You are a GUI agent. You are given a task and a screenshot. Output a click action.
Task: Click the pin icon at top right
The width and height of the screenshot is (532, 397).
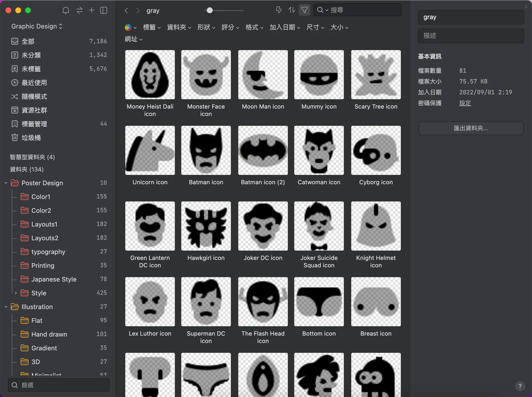tap(526, 6)
